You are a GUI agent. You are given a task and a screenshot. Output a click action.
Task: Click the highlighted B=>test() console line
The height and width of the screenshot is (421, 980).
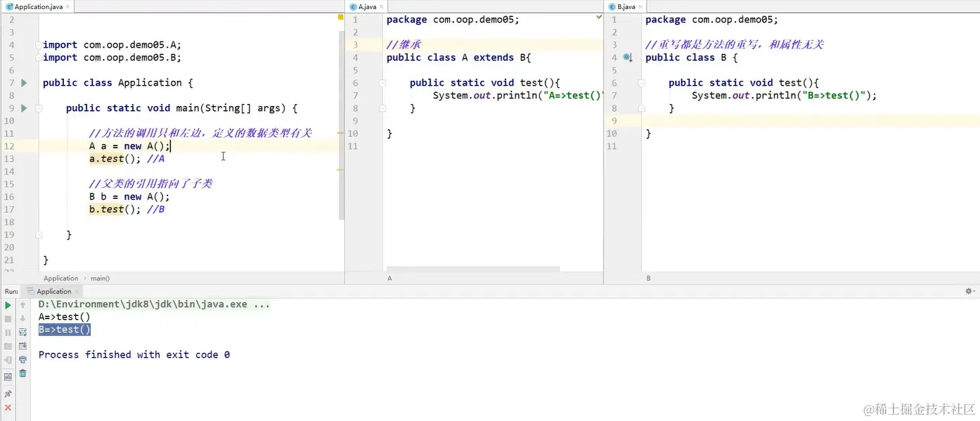(64, 330)
